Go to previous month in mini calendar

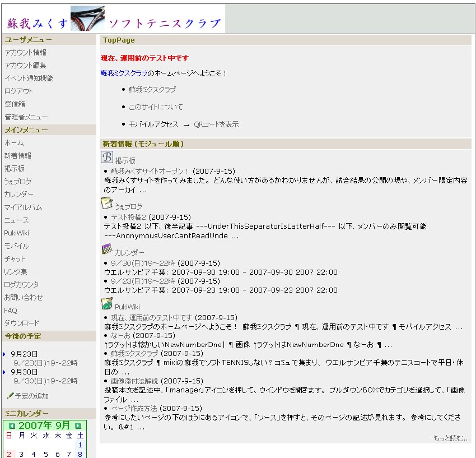[x=12, y=426]
